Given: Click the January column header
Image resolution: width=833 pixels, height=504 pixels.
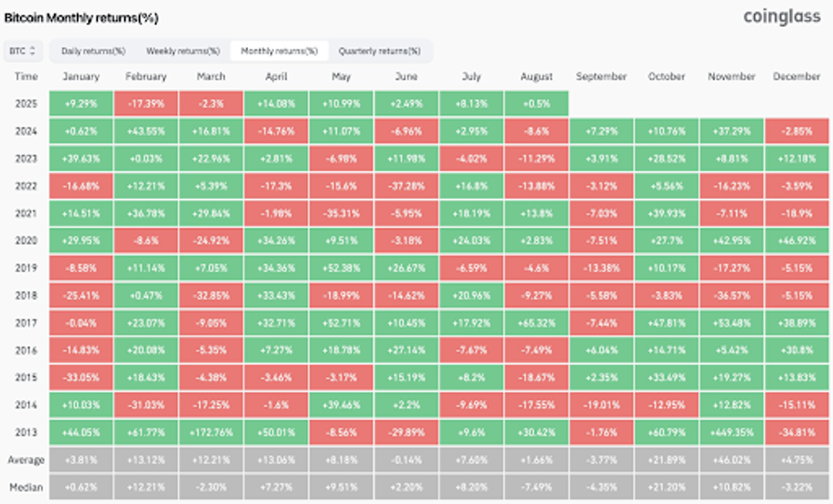Looking at the screenshot, I should pos(81,76).
